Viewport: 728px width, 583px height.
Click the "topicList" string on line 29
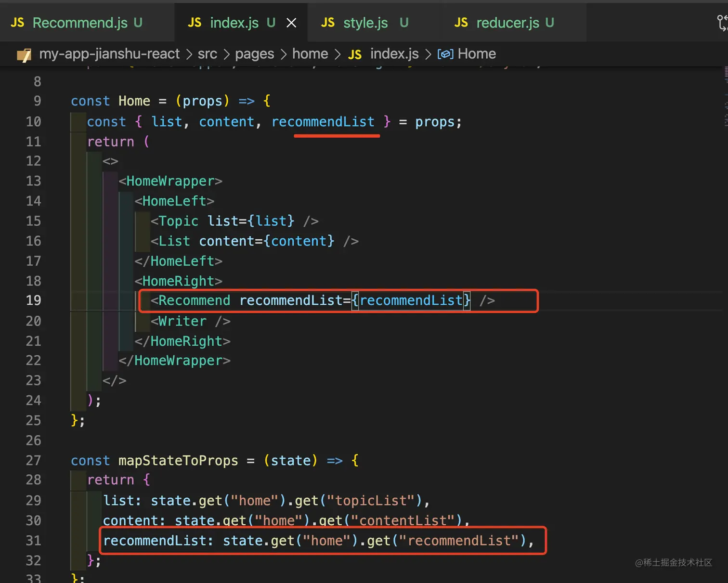371,501
